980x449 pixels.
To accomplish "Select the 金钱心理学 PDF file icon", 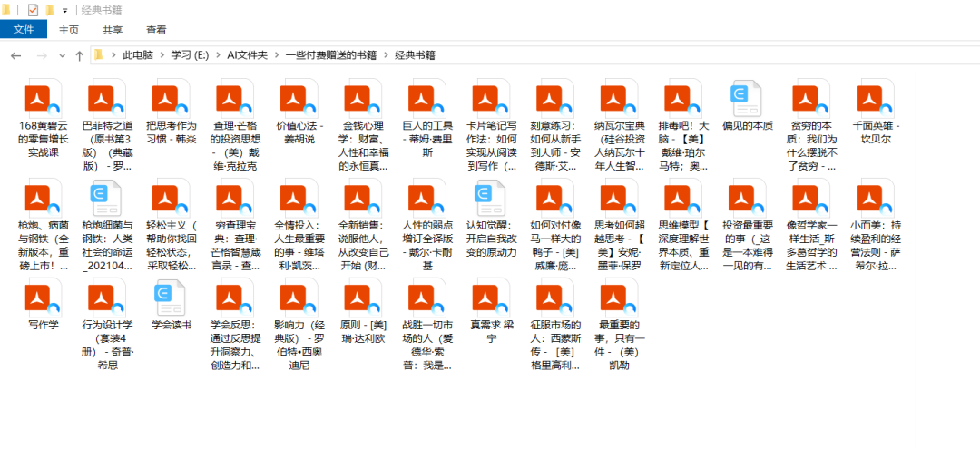I will coord(362,98).
